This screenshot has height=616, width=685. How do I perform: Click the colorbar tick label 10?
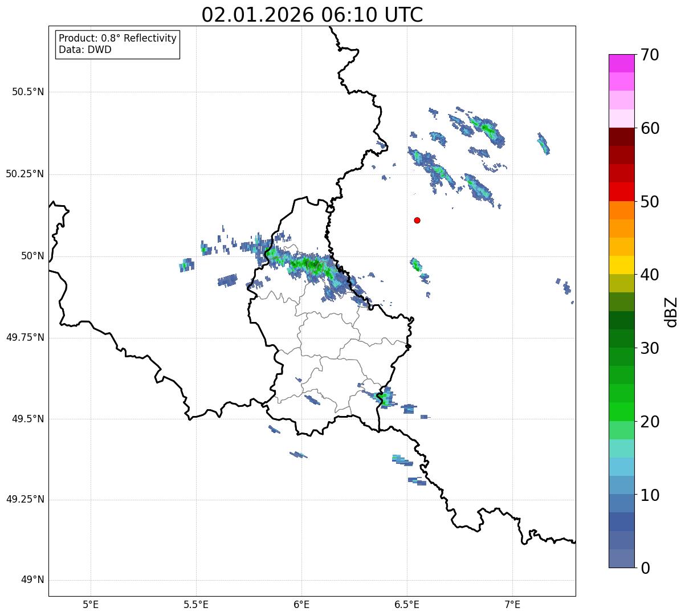[x=650, y=495]
